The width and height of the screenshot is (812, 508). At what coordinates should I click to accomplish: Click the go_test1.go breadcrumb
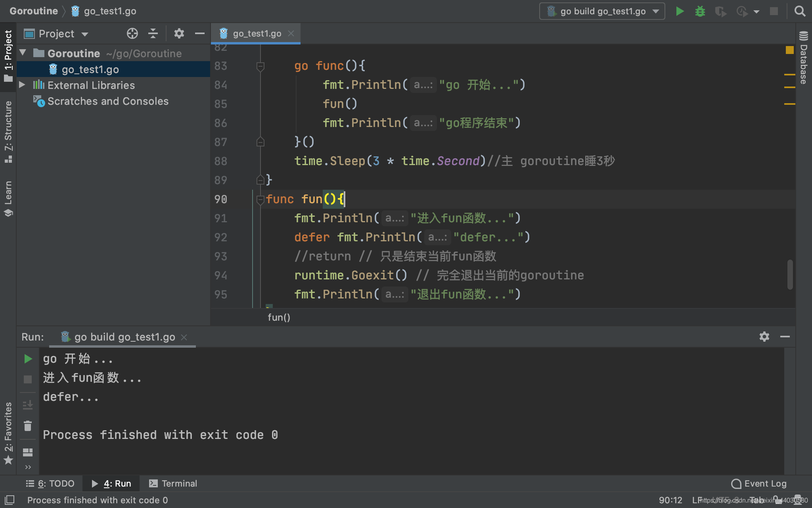tap(104, 11)
